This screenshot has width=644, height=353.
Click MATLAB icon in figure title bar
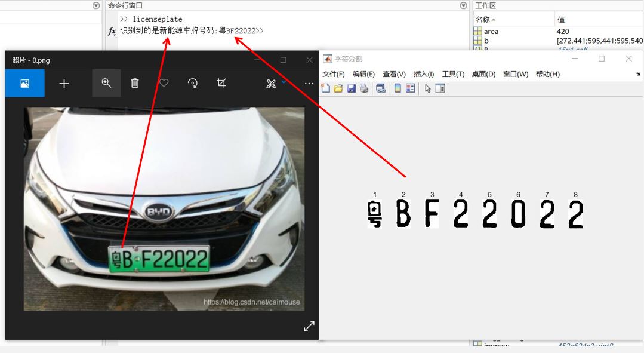(327, 59)
